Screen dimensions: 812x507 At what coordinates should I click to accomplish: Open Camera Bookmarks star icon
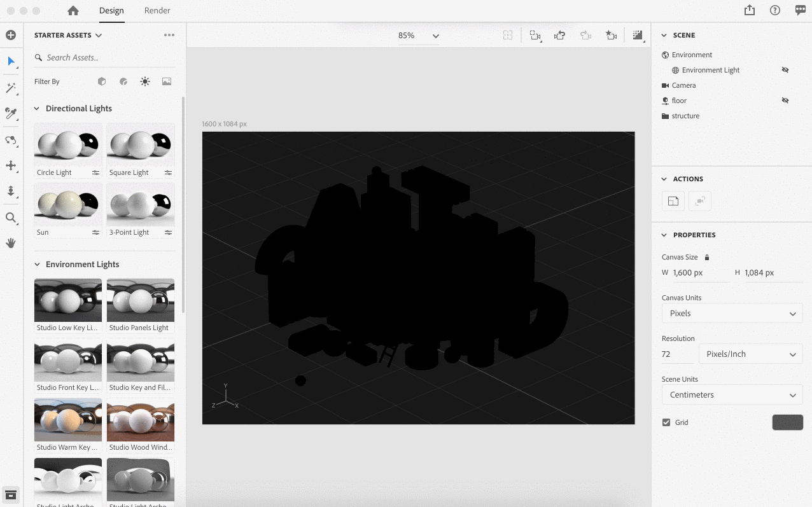611,36
